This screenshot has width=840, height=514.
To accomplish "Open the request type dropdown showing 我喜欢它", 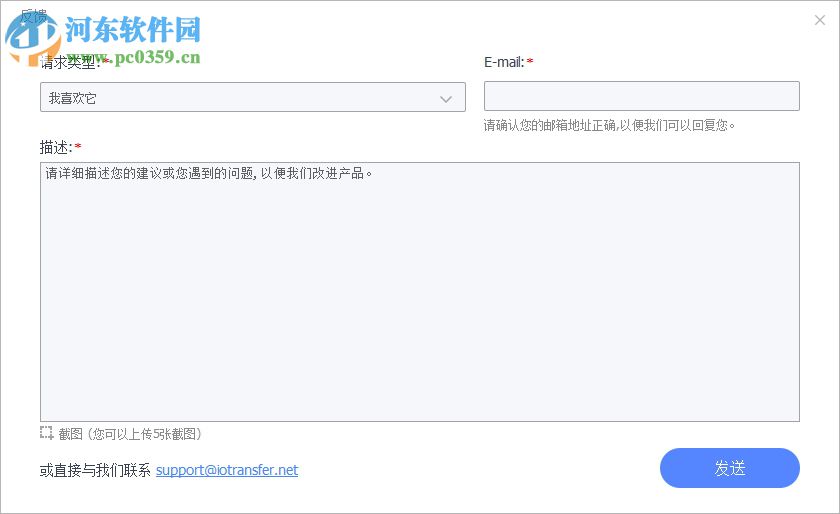I will [252, 97].
